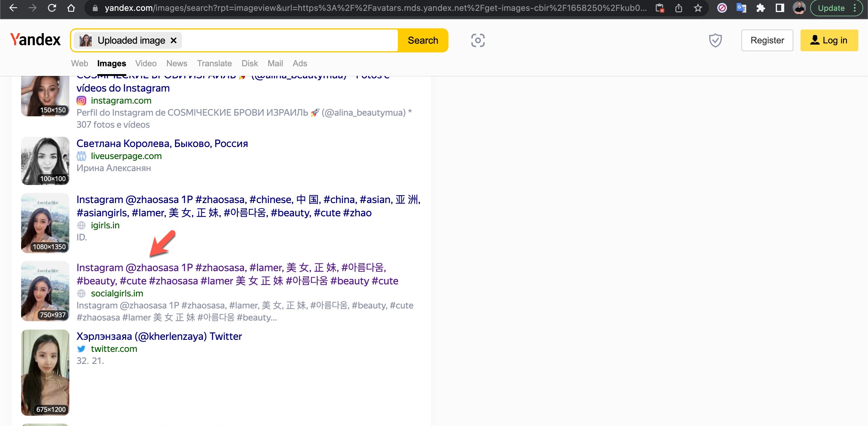Reload the page
This screenshot has height=426, width=868.
point(52,8)
